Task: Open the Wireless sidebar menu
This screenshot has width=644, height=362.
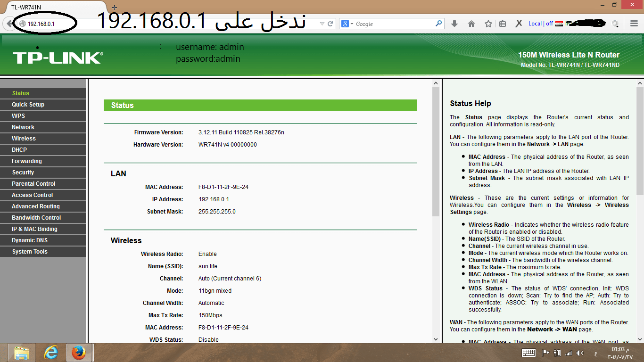Action: point(43,139)
